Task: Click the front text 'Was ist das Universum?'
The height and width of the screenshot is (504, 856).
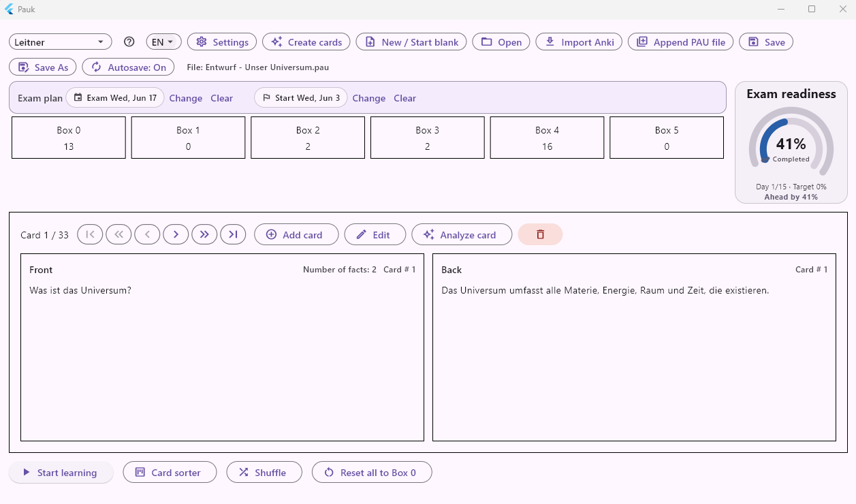Action: pyautogui.click(x=80, y=290)
